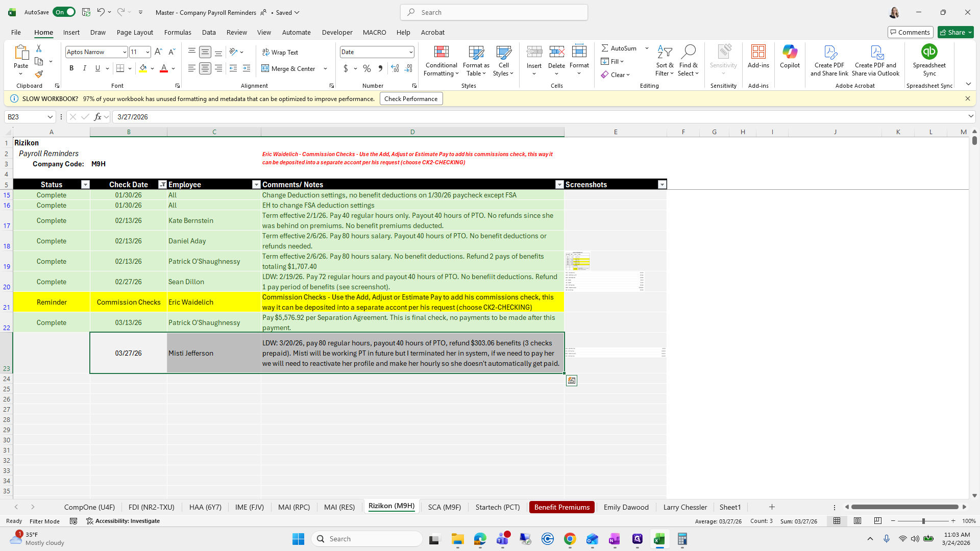Click the Format Painter brush icon
Viewport: 980px width, 551px height.
tap(39, 74)
